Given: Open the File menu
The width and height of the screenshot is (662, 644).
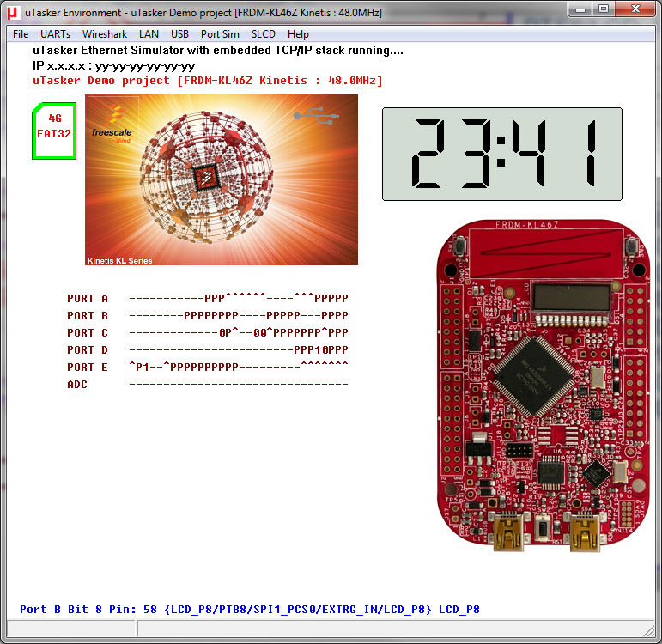Looking at the screenshot, I should tap(21, 34).
